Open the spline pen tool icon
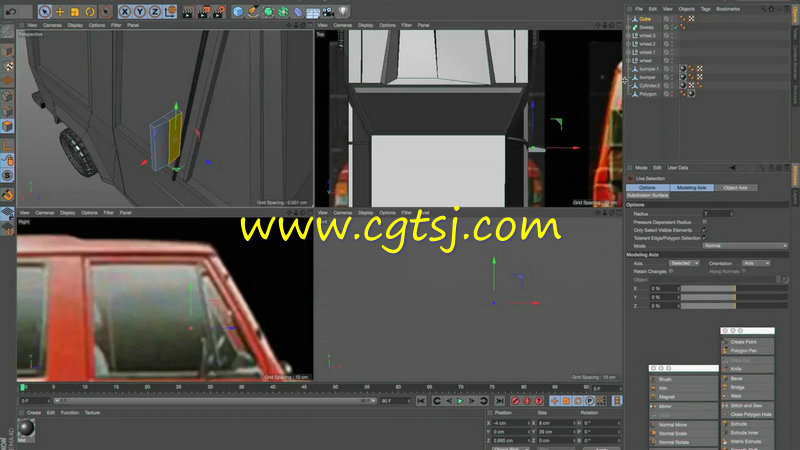Viewport: 800px width, 450px height. 253,11
